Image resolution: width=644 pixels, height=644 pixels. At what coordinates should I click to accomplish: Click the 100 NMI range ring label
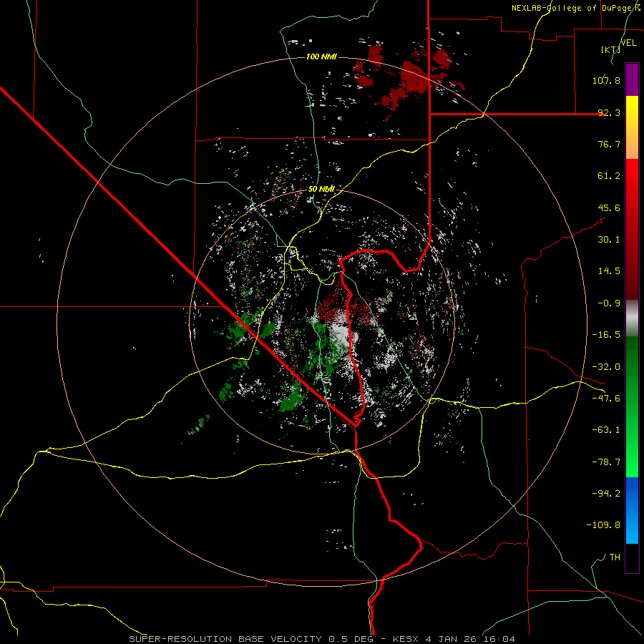point(321,57)
